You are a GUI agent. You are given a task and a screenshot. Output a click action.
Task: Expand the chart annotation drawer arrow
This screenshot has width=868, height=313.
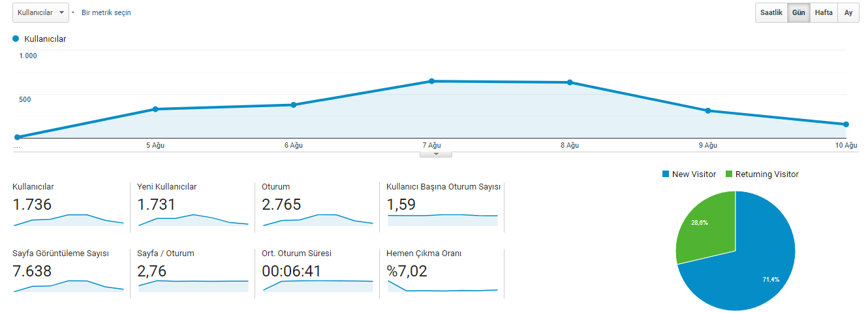pos(436,154)
